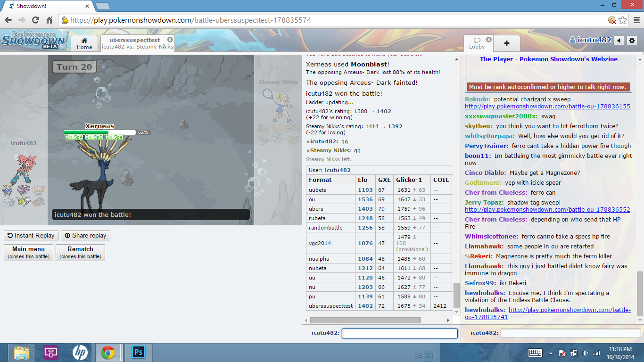Open hewhobalks' battle-ou-178835741 link

(x=548, y=313)
